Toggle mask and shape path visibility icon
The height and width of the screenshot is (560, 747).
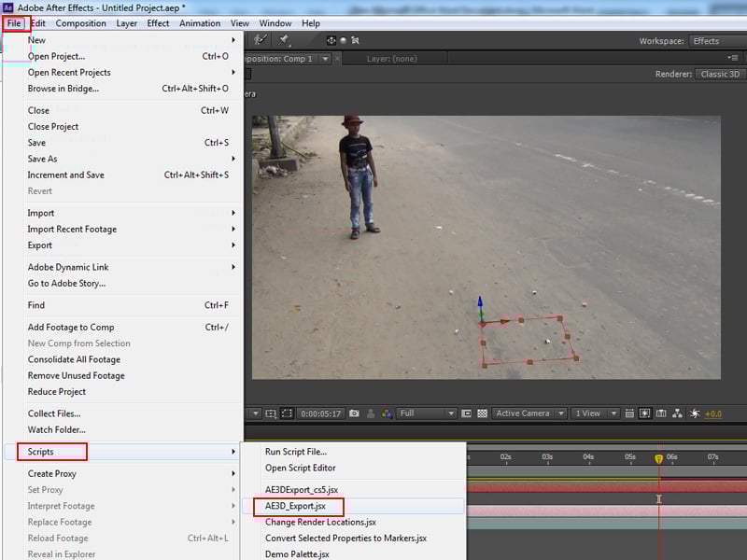(x=287, y=413)
